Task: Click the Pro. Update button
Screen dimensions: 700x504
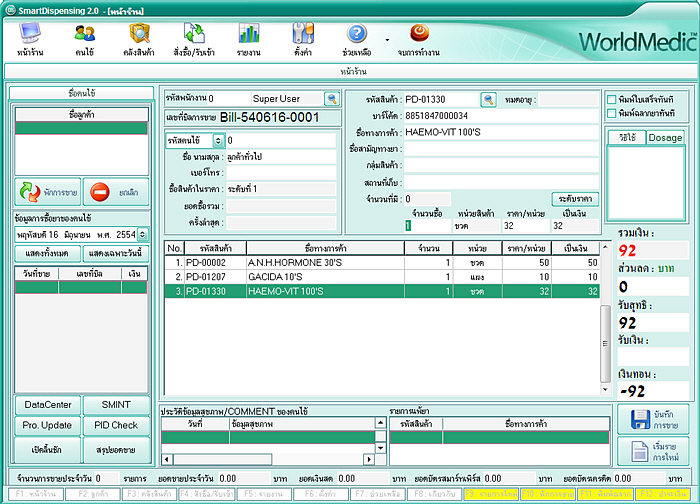Action: pyautogui.click(x=48, y=425)
